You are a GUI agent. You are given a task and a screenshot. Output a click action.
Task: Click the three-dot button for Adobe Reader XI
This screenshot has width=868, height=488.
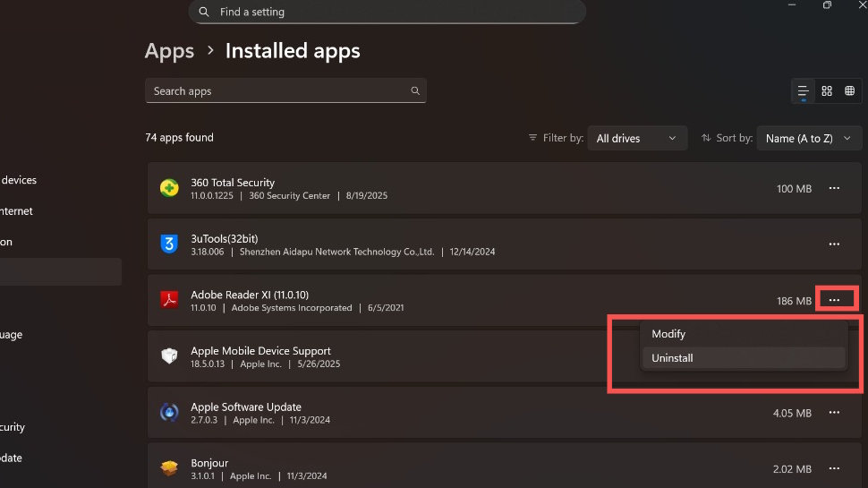[834, 300]
